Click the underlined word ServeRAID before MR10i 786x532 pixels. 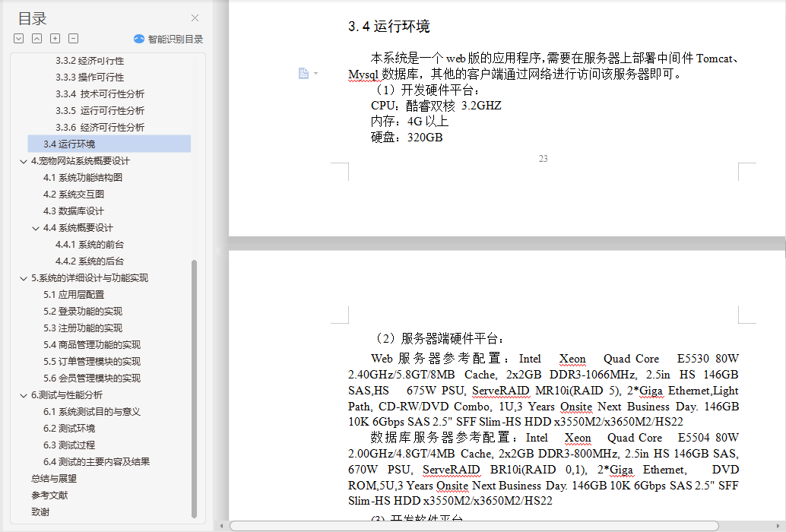coord(501,391)
